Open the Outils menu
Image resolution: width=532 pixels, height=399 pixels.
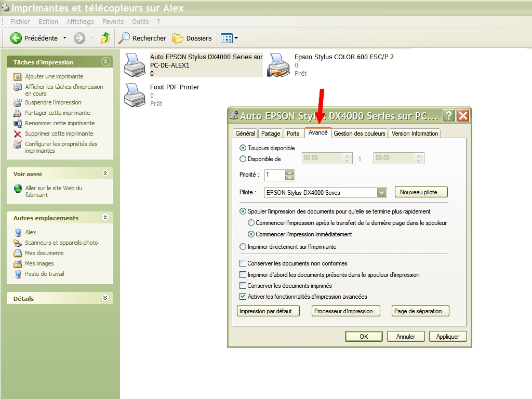tap(140, 22)
